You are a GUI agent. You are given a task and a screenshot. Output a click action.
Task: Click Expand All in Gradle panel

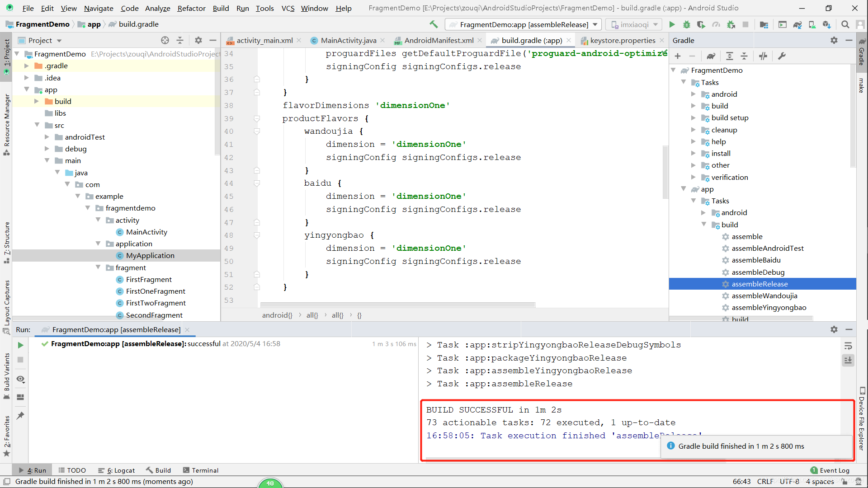tap(729, 56)
